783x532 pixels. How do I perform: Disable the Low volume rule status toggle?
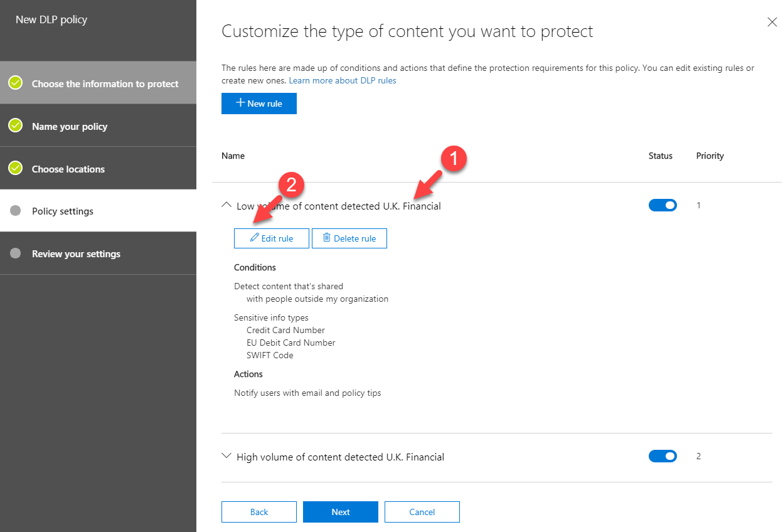(663, 205)
